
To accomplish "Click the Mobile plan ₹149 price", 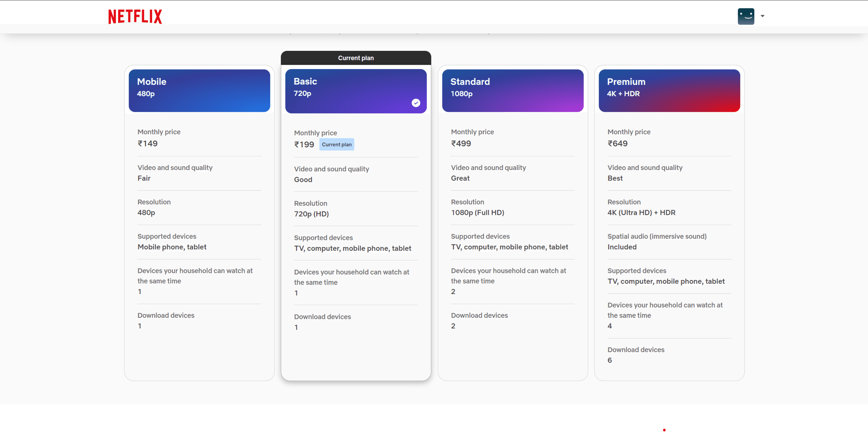I will point(148,143).
